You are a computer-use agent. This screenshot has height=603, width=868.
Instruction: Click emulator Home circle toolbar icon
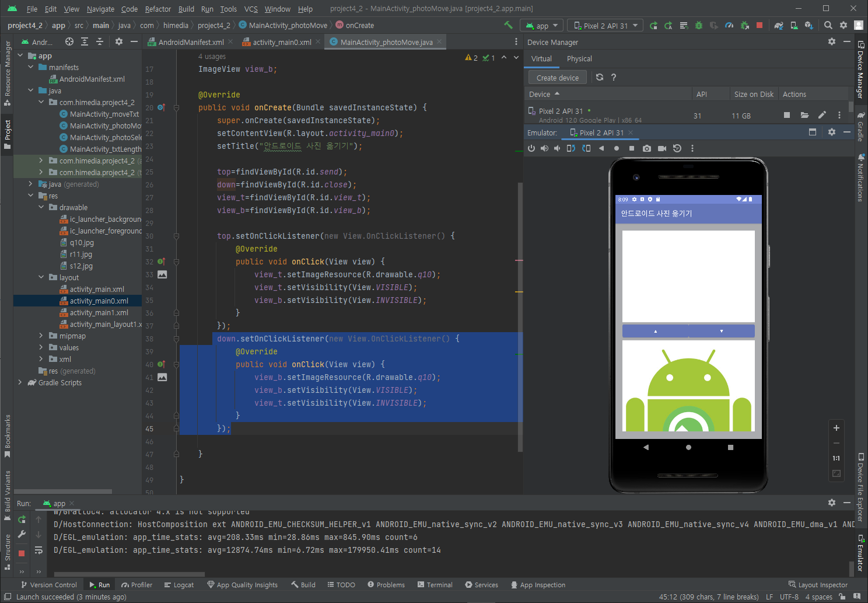[617, 148]
